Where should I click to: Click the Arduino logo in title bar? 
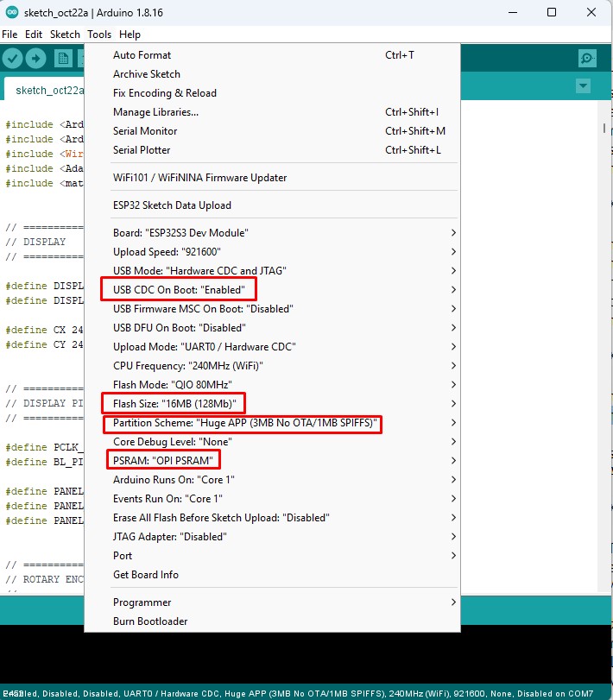(x=12, y=12)
